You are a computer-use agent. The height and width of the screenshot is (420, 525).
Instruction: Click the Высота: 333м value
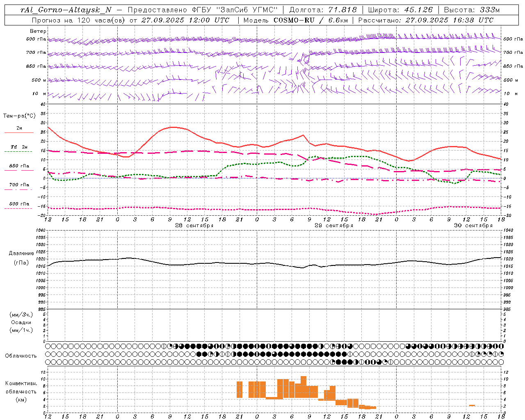[x=472, y=10]
